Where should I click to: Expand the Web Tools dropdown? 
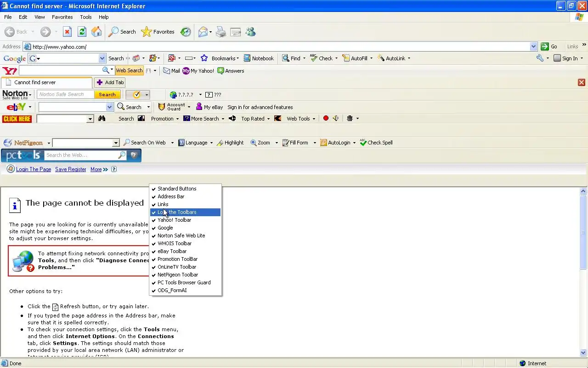314,119
